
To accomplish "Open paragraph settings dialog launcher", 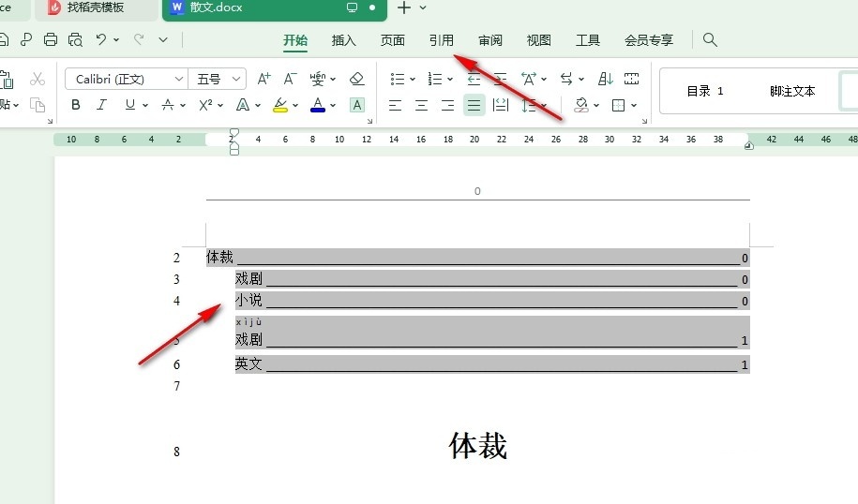I will [644, 121].
